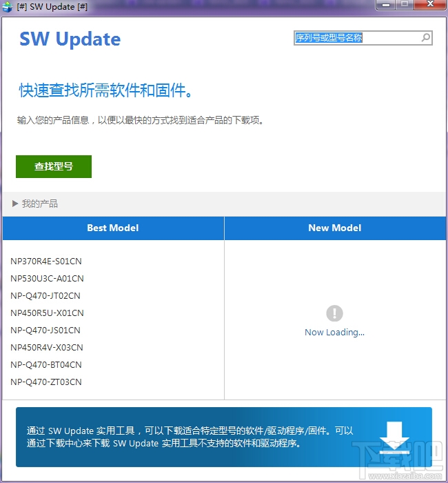Close the SW Update window
The image size is (448, 483).
pyautogui.click(x=430, y=4)
